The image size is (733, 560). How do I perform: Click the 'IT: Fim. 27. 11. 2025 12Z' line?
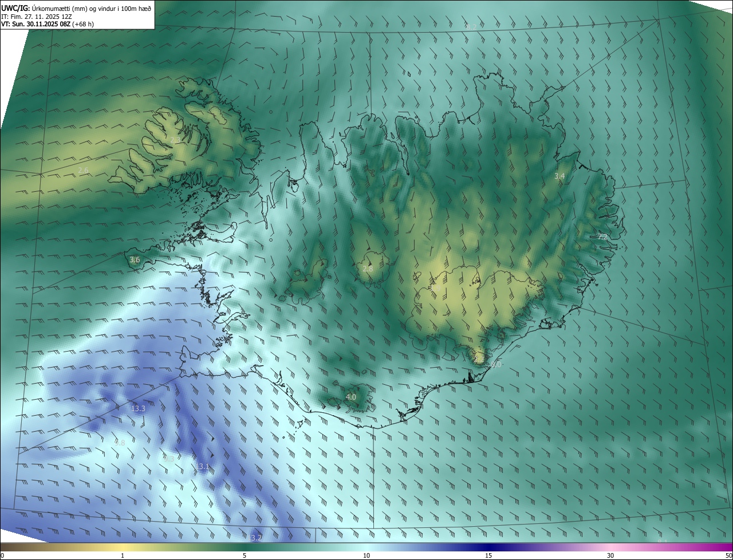tap(36, 16)
